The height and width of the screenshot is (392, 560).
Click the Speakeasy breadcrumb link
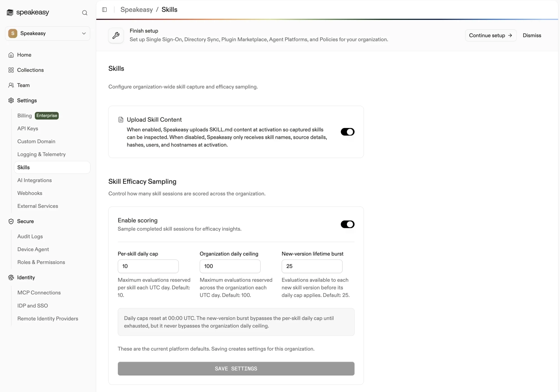(x=137, y=10)
